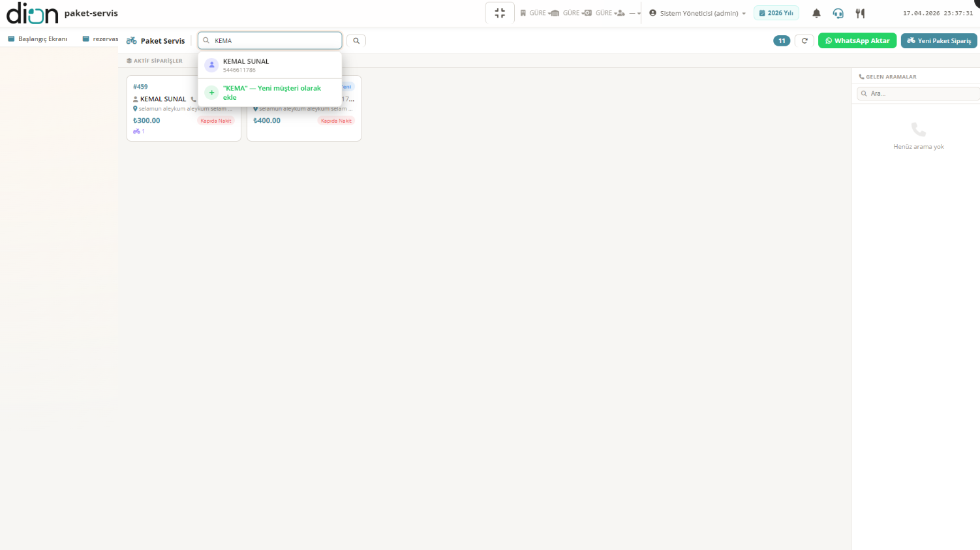
Task: Click the location pin on order #459 card
Action: pyautogui.click(x=135, y=109)
